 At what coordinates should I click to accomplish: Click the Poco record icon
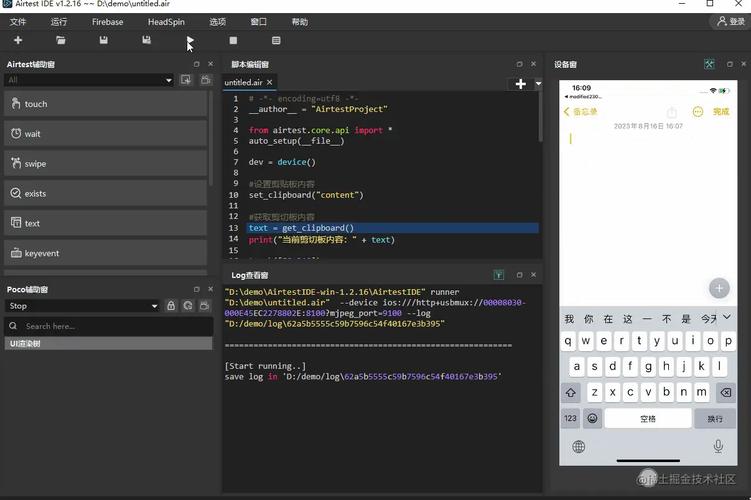pos(205,306)
